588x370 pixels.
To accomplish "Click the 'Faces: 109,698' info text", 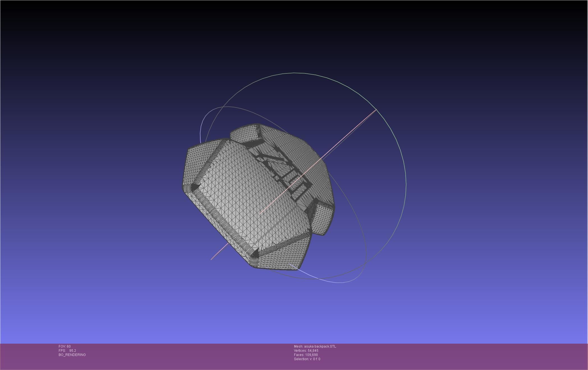I will [306, 355].
